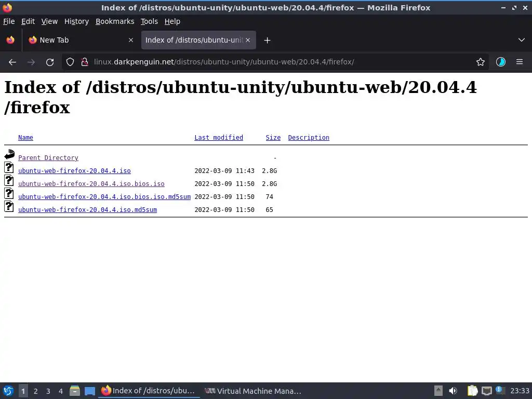The width and height of the screenshot is (532, 399).
Task: Switch to virtual desktop 3
Action: tap(48, 391)
